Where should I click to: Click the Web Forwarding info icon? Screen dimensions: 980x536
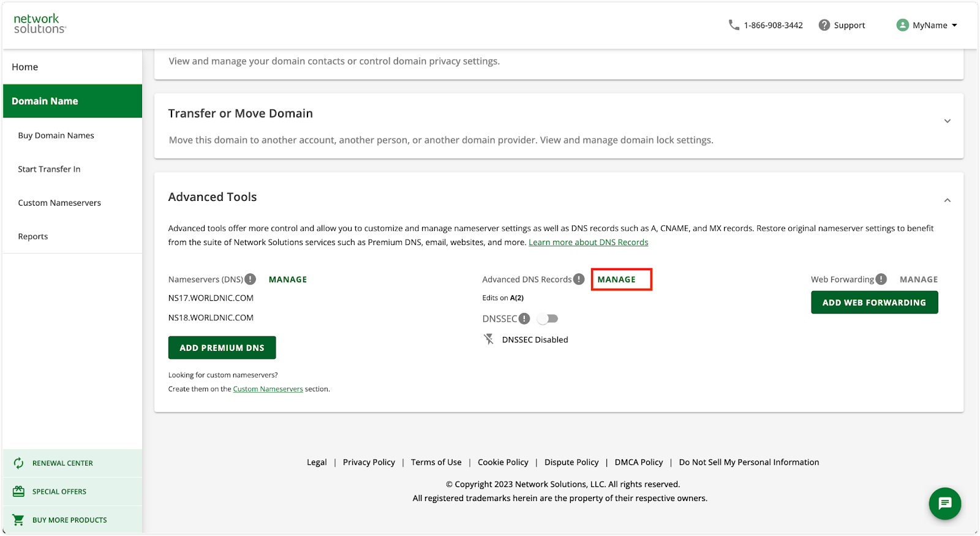(x=881, y=279)
